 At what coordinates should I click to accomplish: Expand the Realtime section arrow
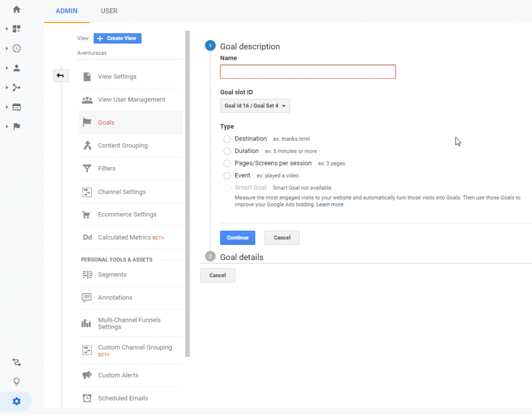(7, 48)
